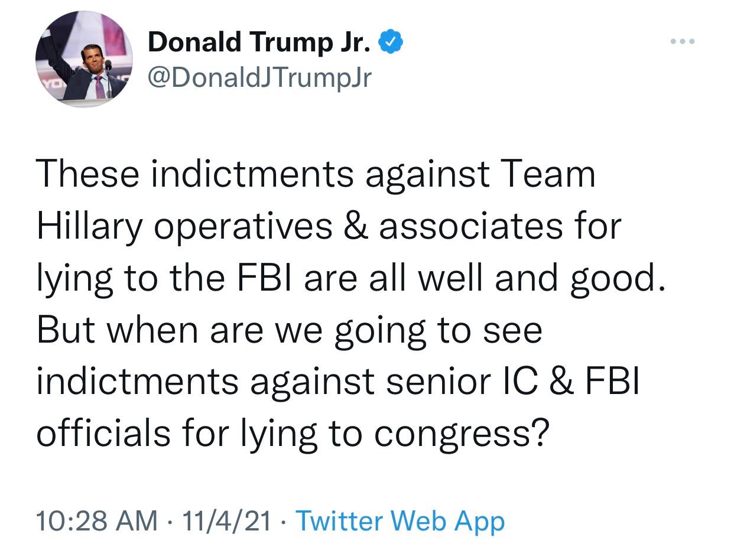Click the word 'see' in the tweet
This screenshot has width=734, height=560.
pyautogui.click(x=512, y=331)
